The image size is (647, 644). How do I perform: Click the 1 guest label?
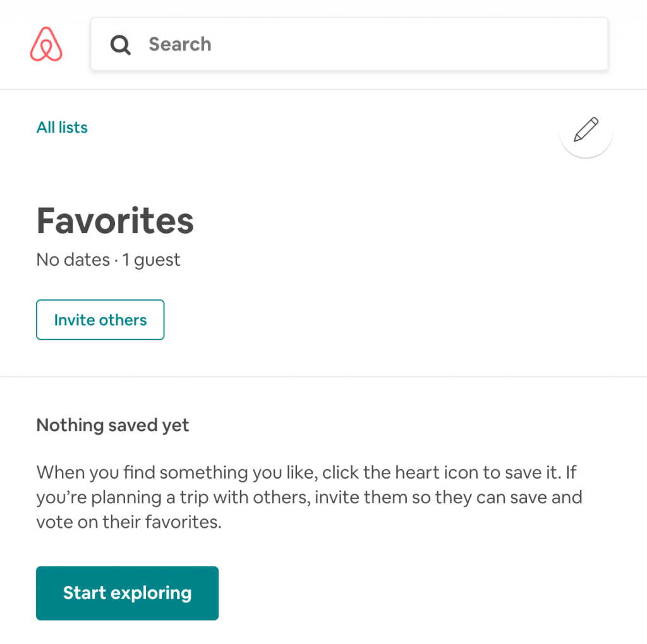(x=151, y=260)
